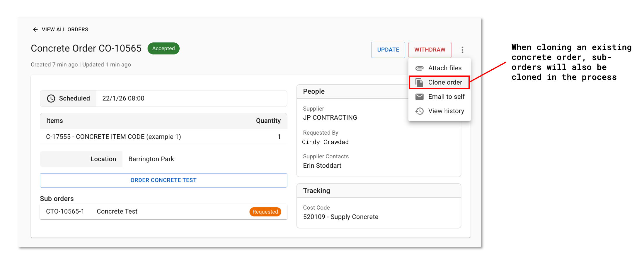Click the back arrow icon

35,30
